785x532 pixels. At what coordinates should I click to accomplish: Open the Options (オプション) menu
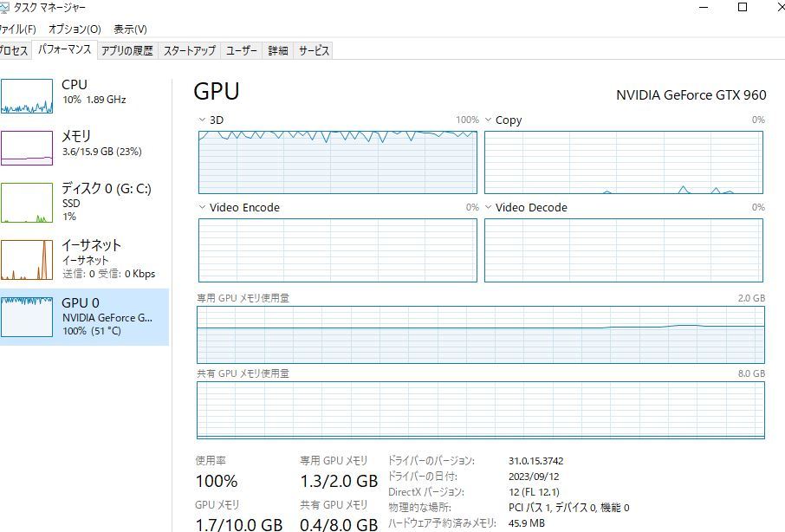[75, 29]
